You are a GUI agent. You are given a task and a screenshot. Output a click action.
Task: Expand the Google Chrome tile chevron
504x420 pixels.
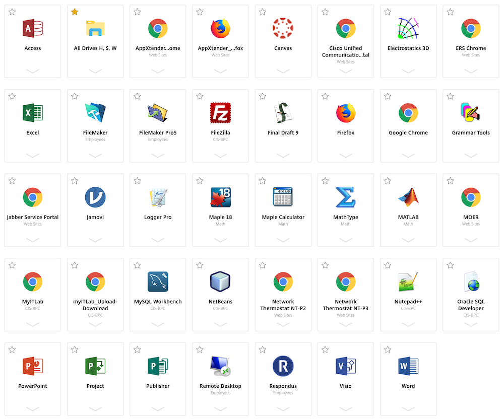click(x=408, y=156)
